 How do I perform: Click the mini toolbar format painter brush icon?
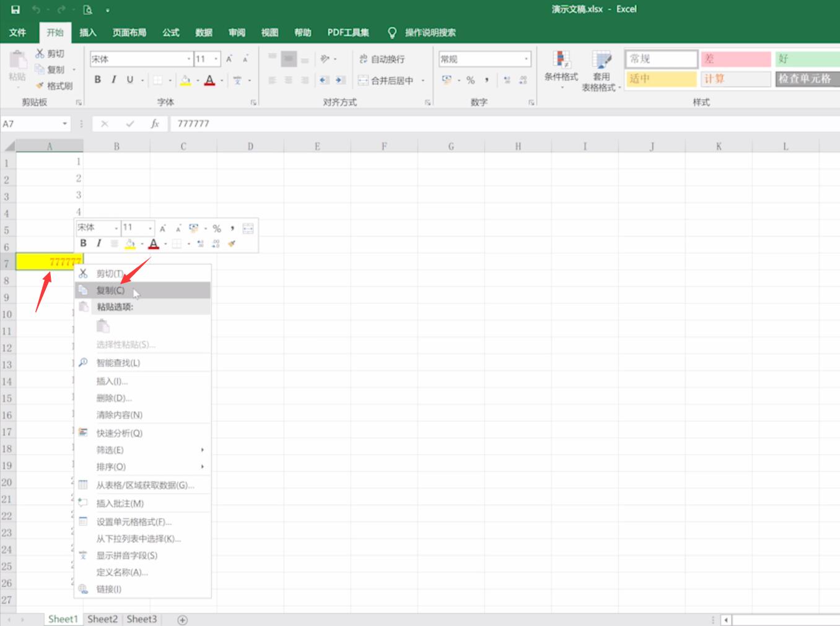tap(232, 243)
